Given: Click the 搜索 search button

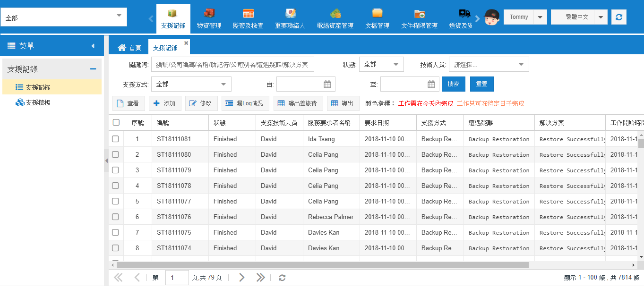Looking at the screenshot, I should [453, 84].
